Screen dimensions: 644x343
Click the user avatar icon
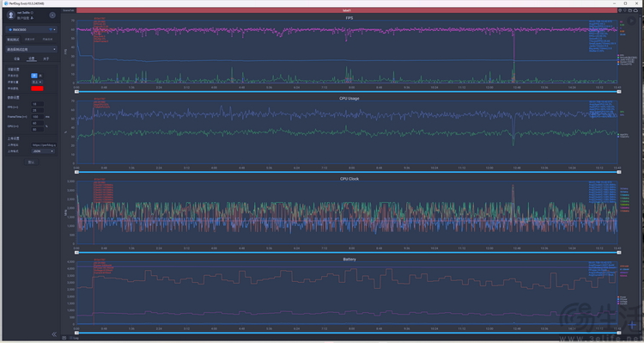pyautogui.click(x=11, y=15)
